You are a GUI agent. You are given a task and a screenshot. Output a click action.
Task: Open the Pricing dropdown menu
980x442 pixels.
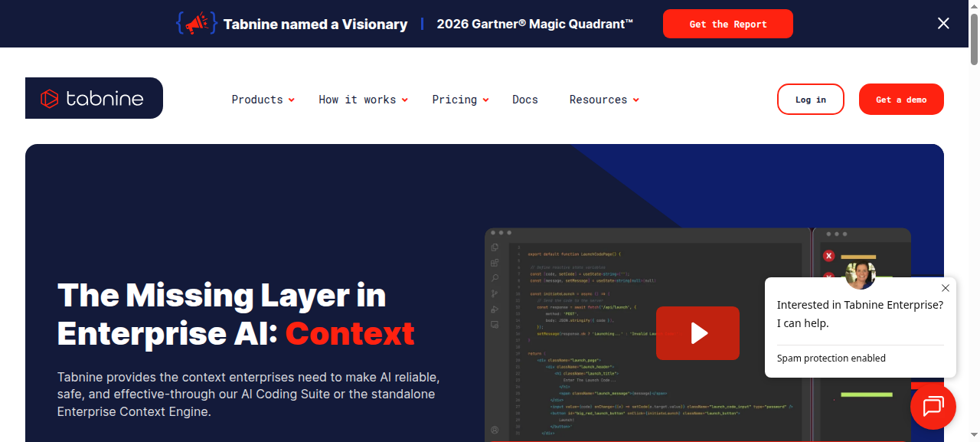pyautogui.click(x=460, y=100)
